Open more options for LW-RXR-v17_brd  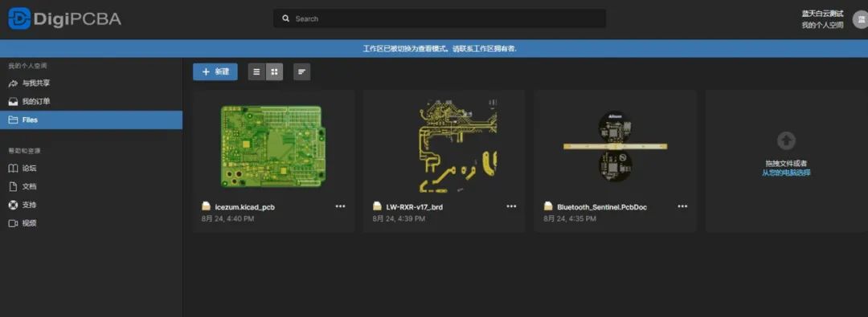pos(511,206)
